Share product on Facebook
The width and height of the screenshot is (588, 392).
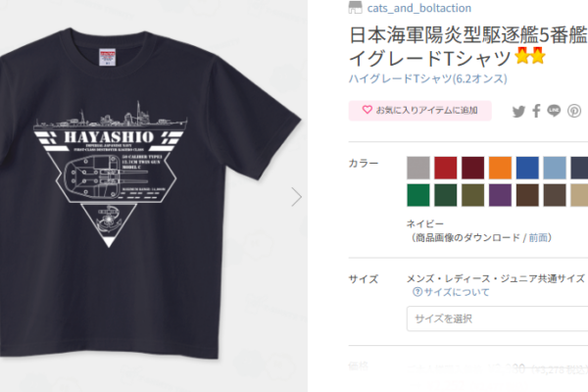[x=537, y=111]
